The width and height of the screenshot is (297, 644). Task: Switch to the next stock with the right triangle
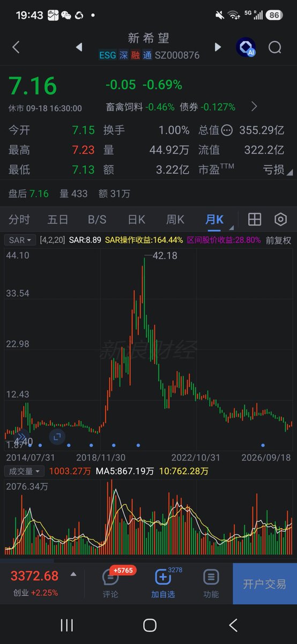coord(218,47)
